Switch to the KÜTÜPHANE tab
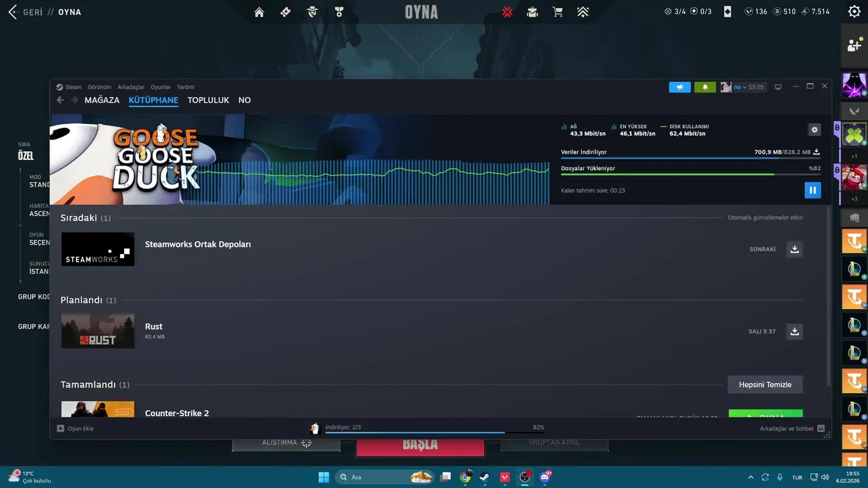The height and width of the screenshot is (488, 868). [153, 100]
